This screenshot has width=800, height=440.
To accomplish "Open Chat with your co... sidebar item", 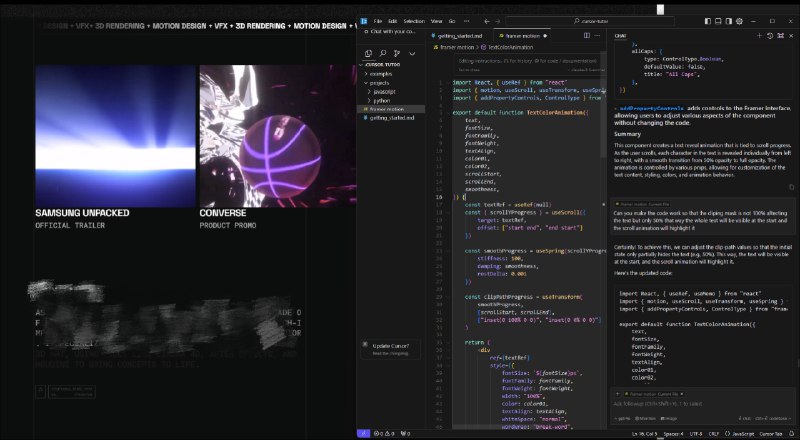I will pyautogui.click(x=389, y=32).
